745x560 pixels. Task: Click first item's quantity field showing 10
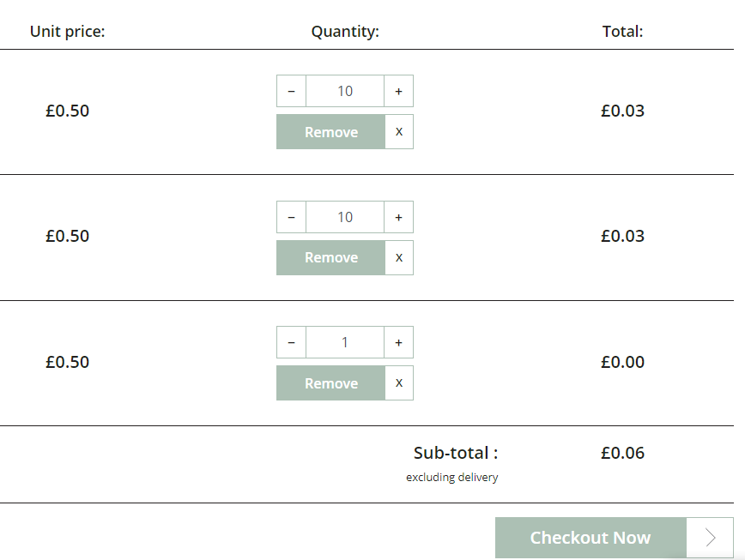click(x=345, y=91)
